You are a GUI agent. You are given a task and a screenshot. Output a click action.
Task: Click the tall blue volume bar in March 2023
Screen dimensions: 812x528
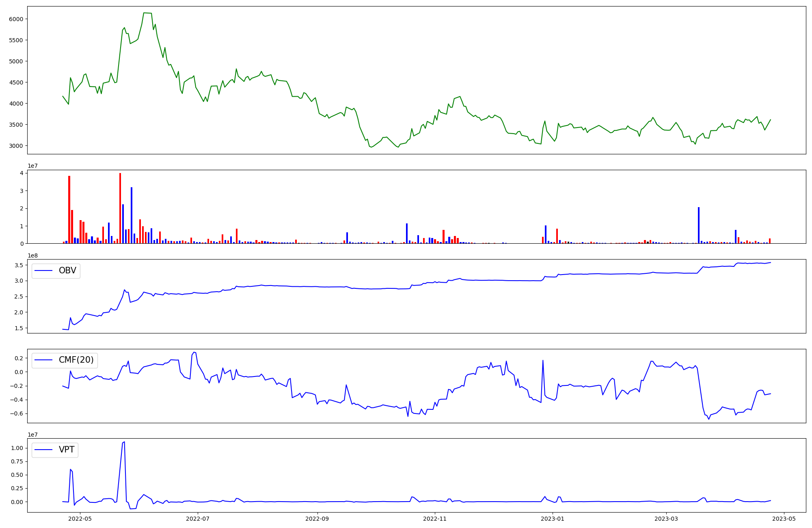pyautogui.click(x=699, y=225)
